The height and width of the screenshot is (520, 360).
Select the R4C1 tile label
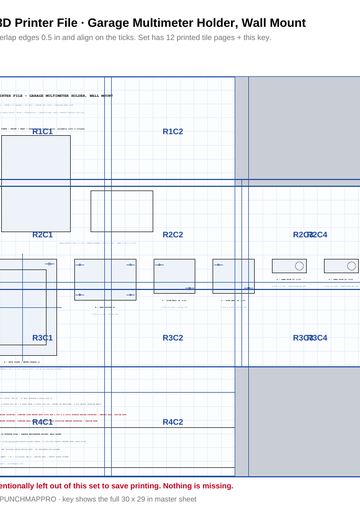[42, 422]
